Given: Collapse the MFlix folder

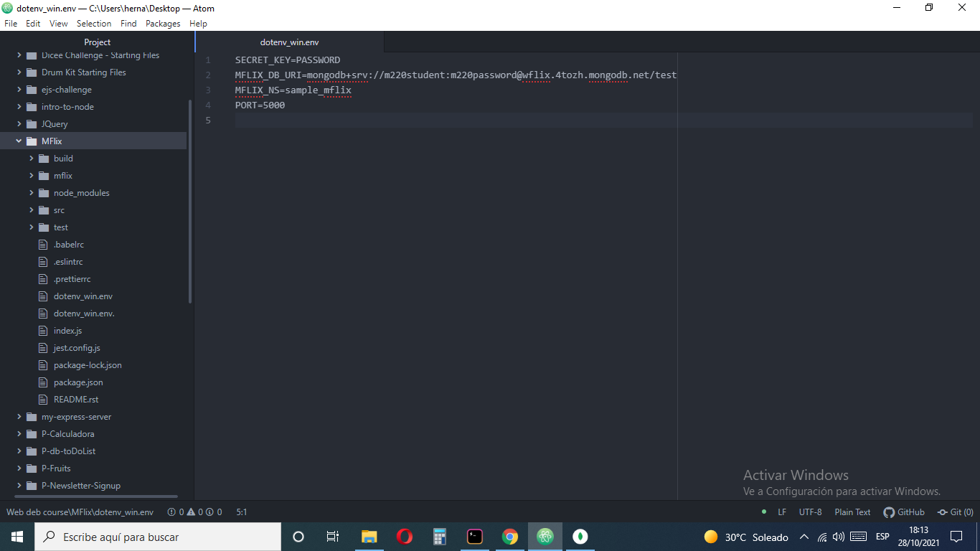Looking at the screenshot, I should point(19,141).
